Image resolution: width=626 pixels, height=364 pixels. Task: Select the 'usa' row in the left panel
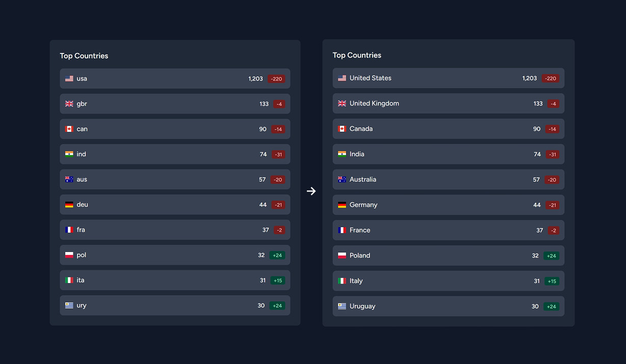click(x=175, y=78)
